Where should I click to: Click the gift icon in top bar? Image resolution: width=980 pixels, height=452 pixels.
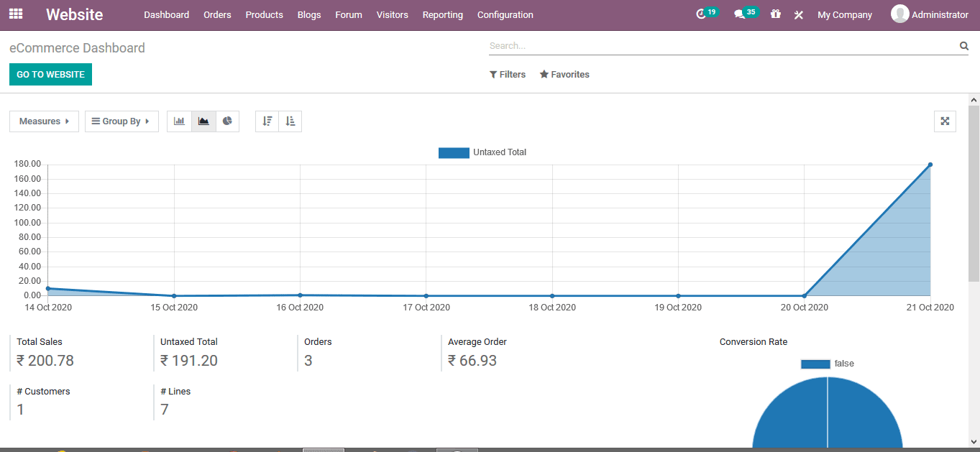coord(775,14)
